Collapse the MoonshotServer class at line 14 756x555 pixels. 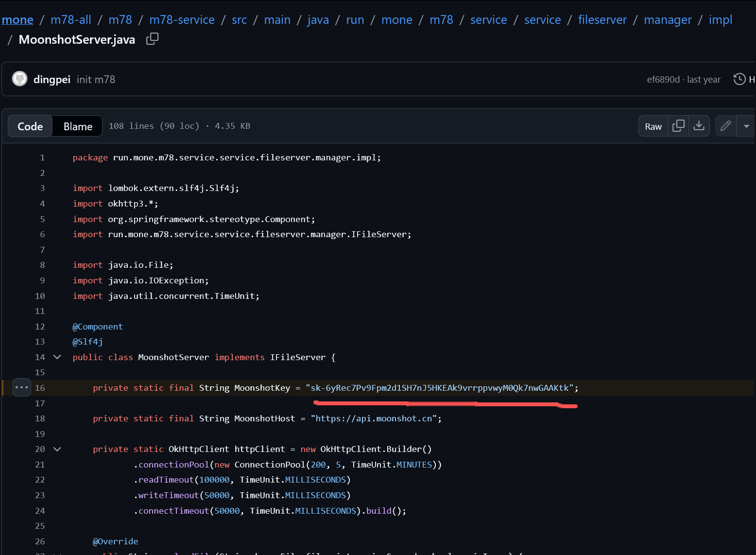pyautogui.click(x=57, y=357)
